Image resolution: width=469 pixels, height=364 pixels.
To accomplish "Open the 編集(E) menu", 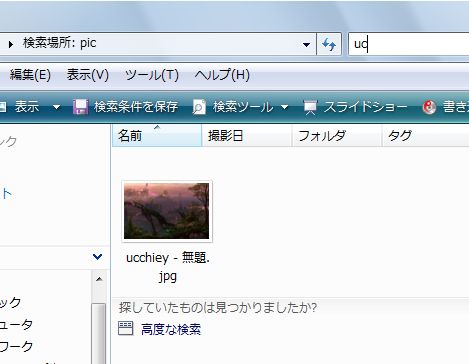I will click(30, 75).
